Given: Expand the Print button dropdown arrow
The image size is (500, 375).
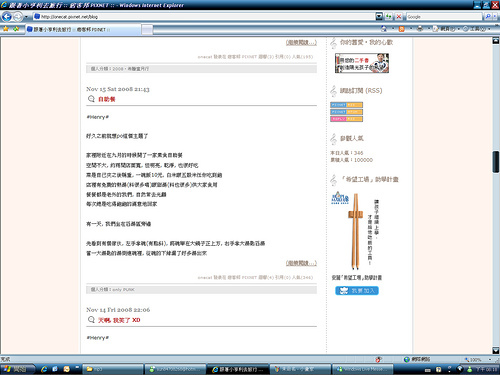Looking at the screenshot, I should (429, 29).
